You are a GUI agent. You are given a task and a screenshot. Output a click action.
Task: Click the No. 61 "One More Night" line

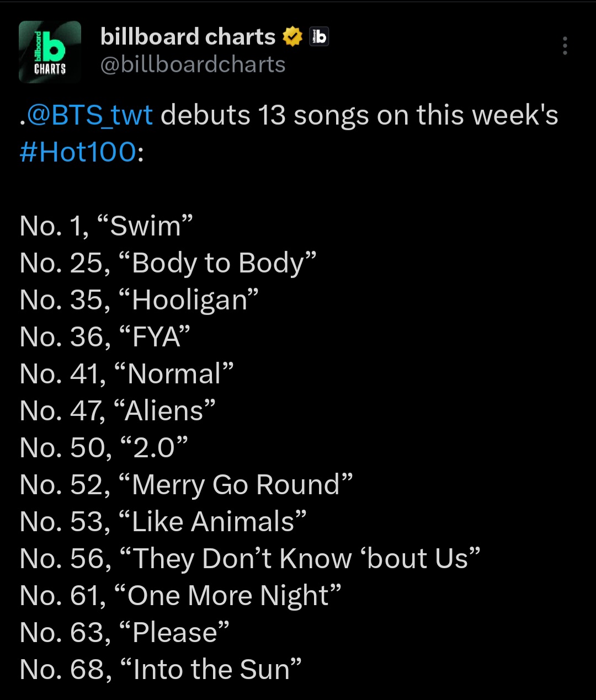click(x=180, y=596)
